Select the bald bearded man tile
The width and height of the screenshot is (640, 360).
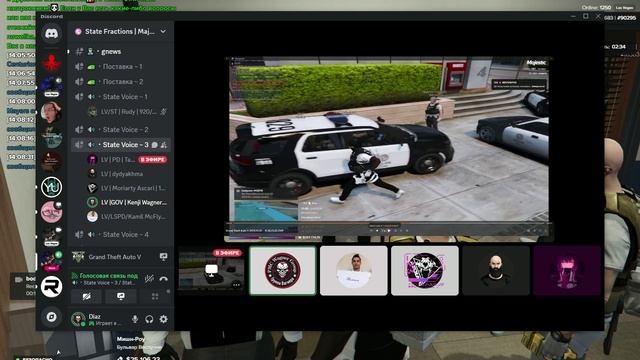496,270
